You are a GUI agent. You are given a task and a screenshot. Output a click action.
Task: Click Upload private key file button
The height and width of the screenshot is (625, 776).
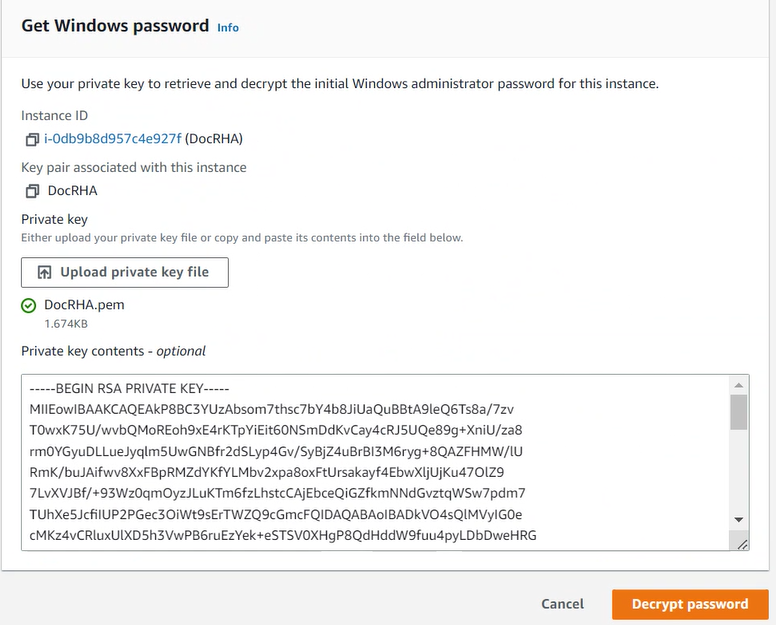click(125, 272)
